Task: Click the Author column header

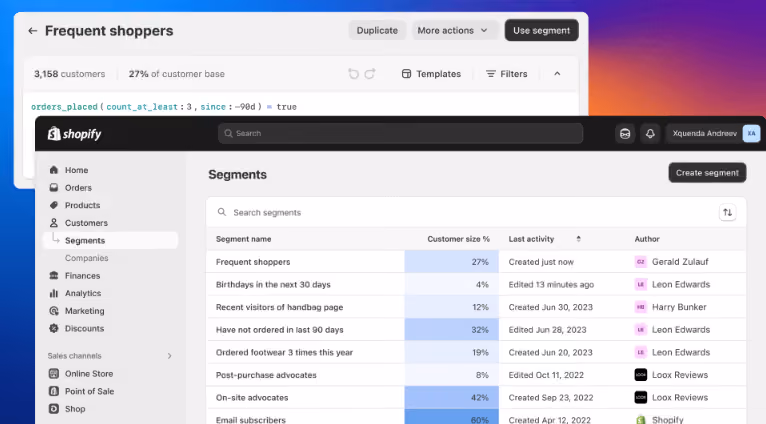Action: pos(647,239)
